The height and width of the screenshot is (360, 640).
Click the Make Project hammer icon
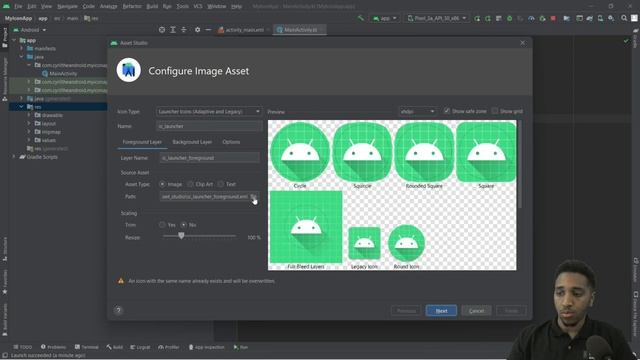361,18
